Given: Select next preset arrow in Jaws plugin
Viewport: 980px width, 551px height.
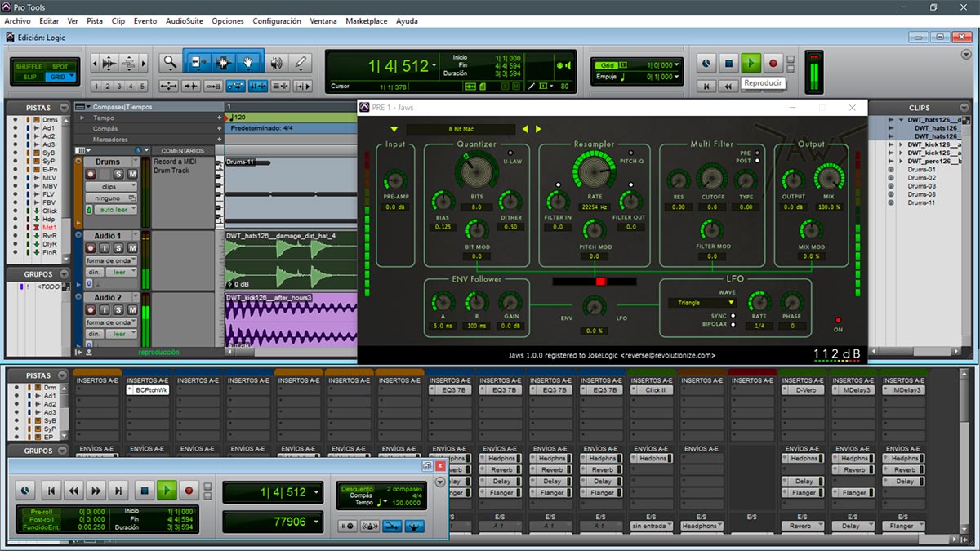Looking at the screenshot, I should 538,129.
